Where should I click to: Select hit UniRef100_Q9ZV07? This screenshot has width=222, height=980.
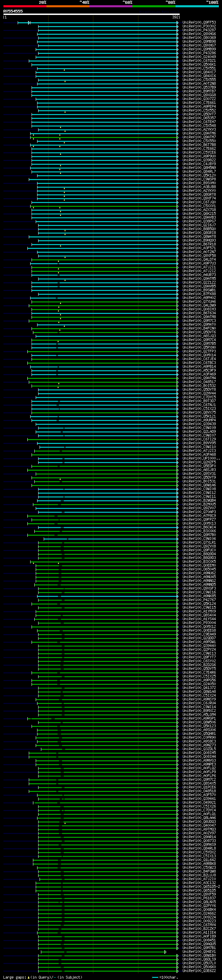[x=199, y=508]
